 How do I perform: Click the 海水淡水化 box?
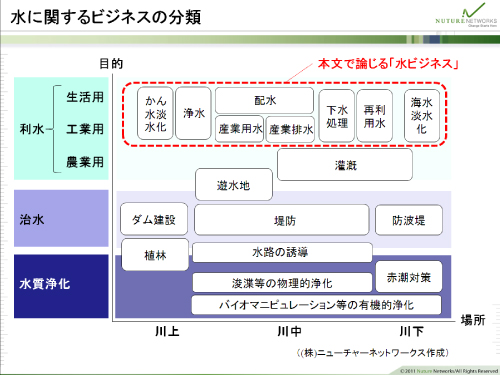422,116
